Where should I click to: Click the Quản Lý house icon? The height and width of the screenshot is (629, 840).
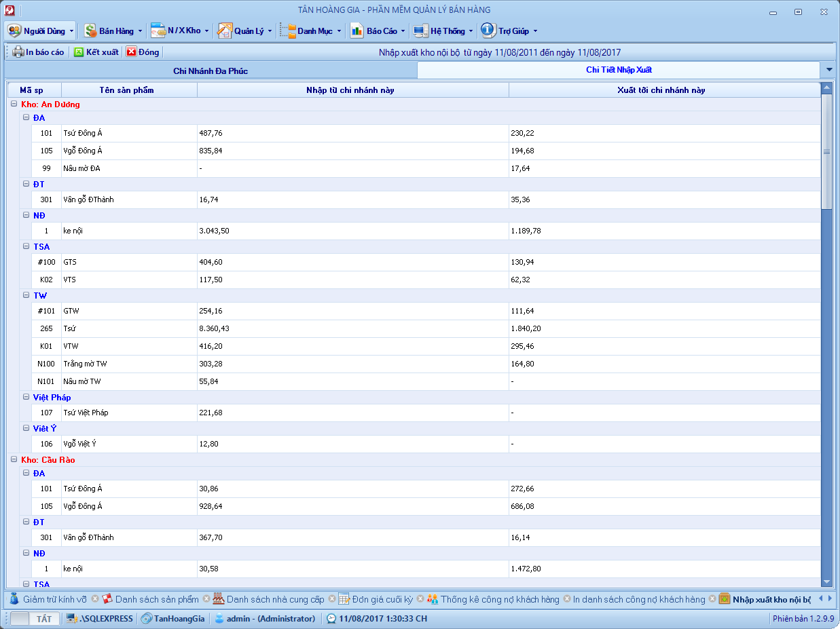pyautogui.click(x=225, y=31)
